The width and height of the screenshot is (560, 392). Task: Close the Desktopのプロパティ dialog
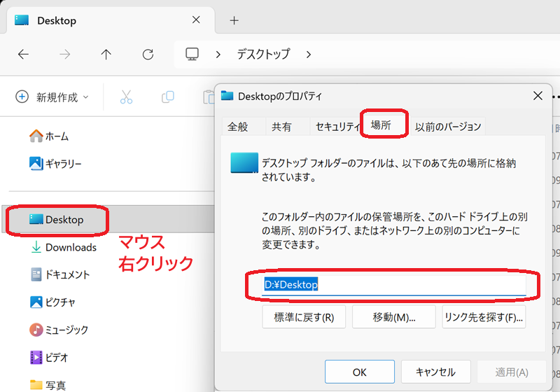click(x=538, y=96)
